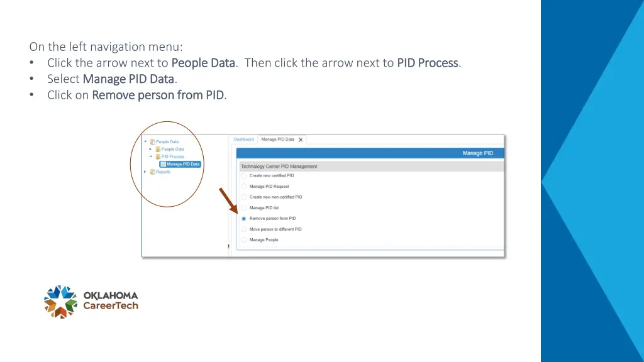The height and width of the screenshot is (362, 644).
Task: Choose the Manage People radio option
Action: click(243, 240)
